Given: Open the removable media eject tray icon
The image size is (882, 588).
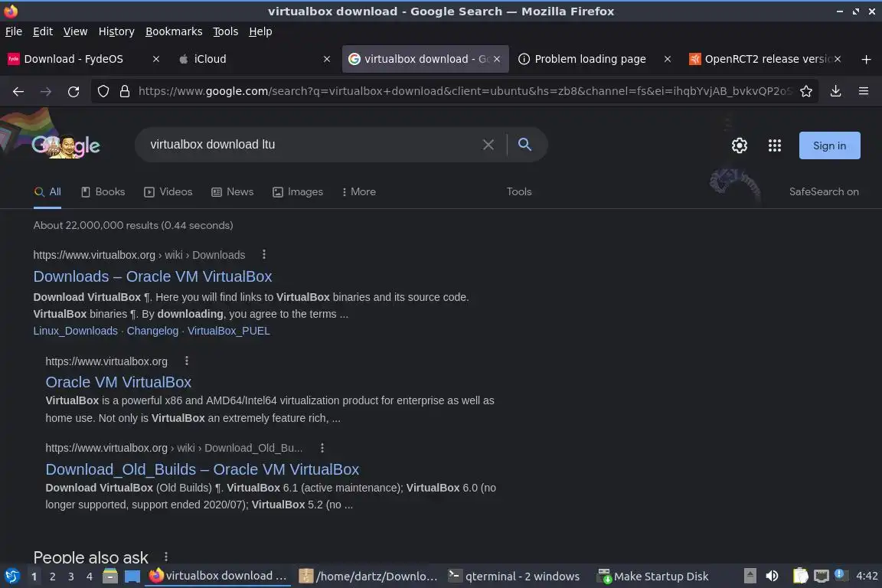Looking at the screenshot, I should click(750, 576).
